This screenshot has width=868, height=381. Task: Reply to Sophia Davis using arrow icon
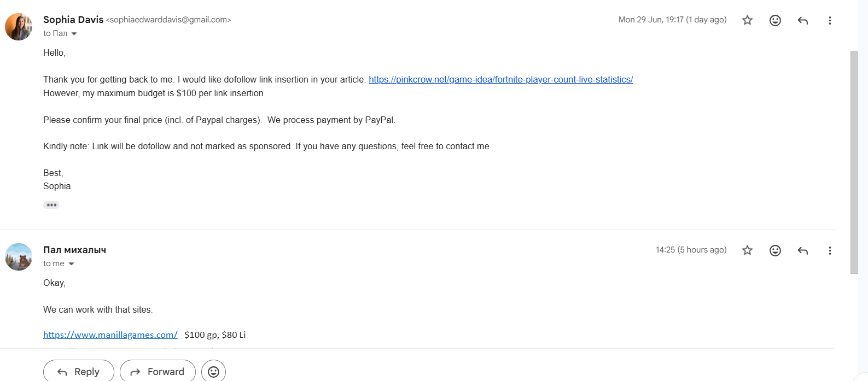pos(802,20)
